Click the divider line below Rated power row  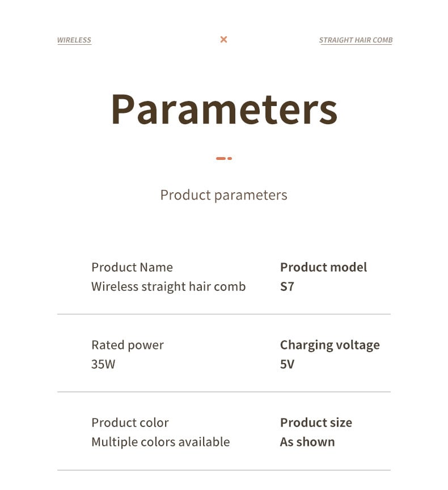click(224, 392)
